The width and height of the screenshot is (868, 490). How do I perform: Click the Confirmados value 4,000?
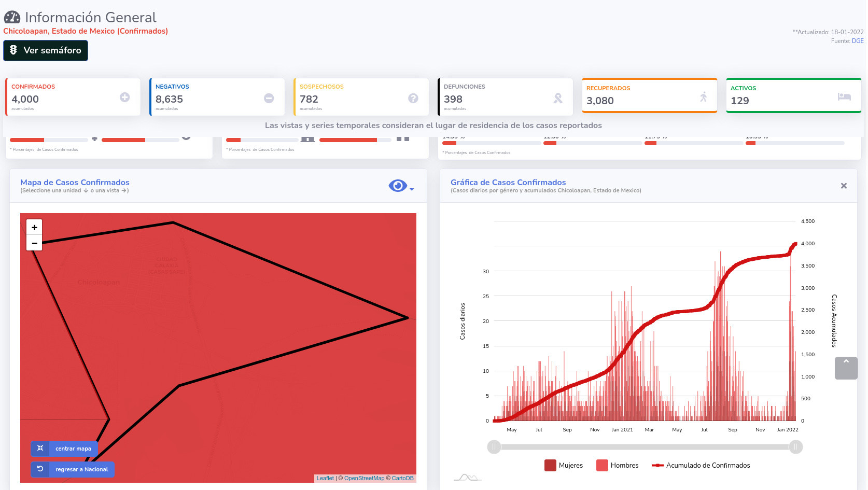(25, 99)
